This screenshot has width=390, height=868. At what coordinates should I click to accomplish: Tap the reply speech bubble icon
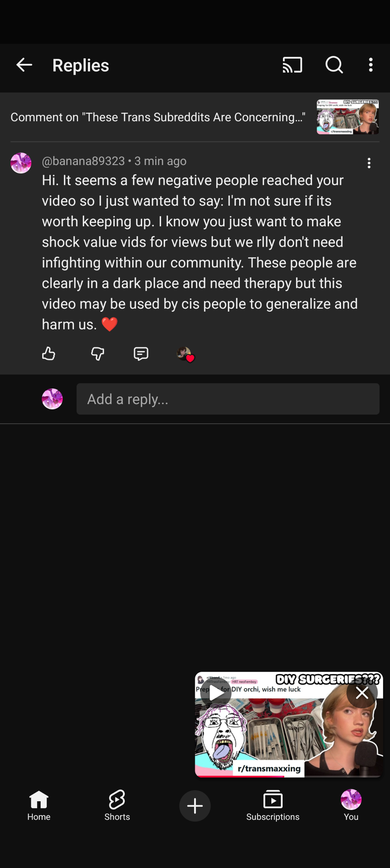[141, 353]
